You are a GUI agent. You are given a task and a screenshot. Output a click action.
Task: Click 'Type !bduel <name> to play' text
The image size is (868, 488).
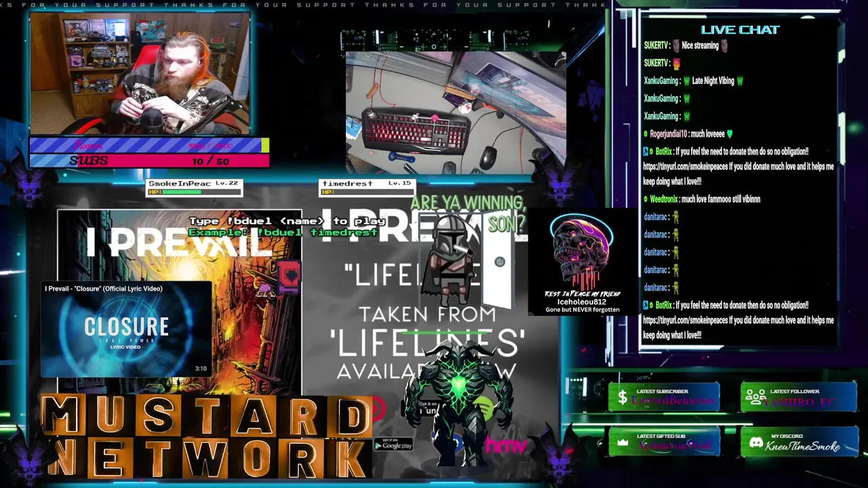point(287,221)
